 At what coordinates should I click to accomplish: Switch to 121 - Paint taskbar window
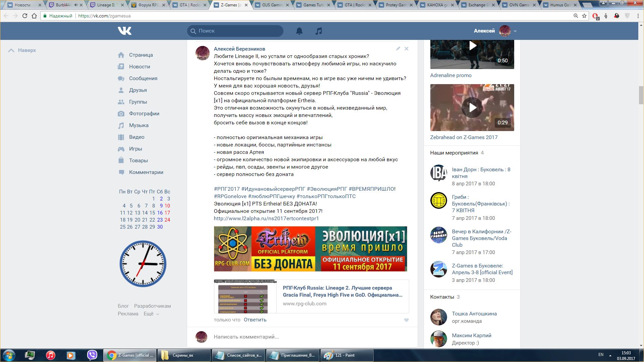pyautogui.click(x=347, y=355)
